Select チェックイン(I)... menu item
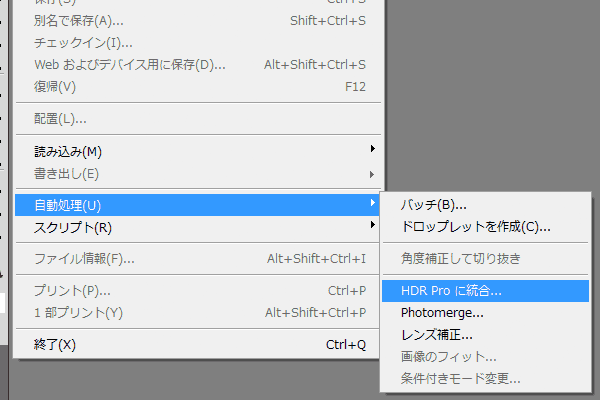The width and height of the screenshot is (600, 400). pyautogui.click(x=198, y=42)
